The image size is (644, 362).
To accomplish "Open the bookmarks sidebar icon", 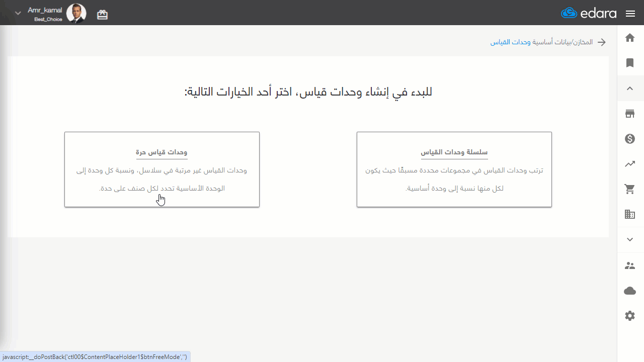I will (630, 63).
